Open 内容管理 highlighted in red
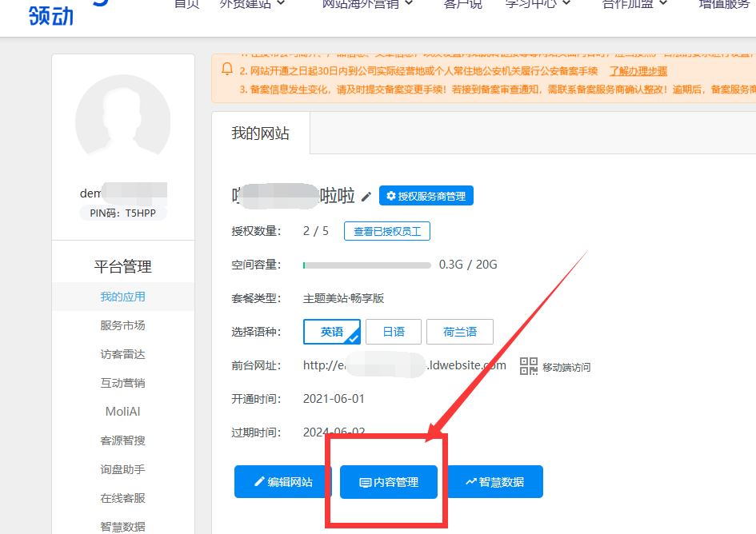Viewport: 756px width, 534px height. click(x=388, y=481)
